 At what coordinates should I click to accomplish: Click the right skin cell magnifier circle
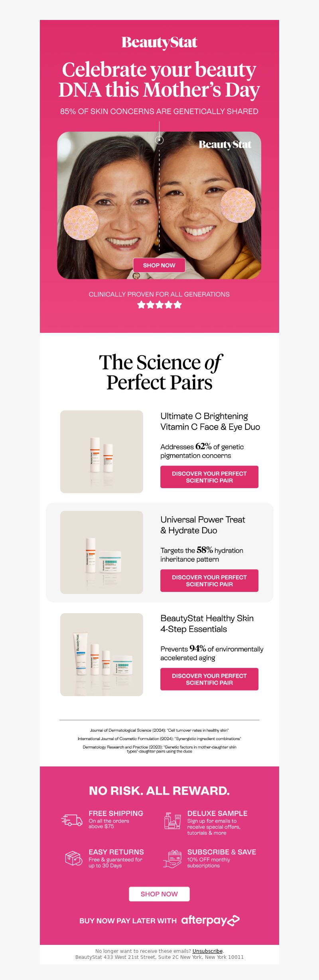click(x=238, y=205)
